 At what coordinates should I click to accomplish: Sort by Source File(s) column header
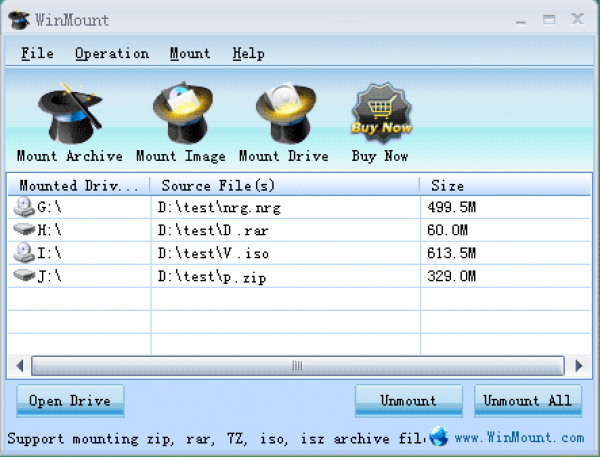pyautogui.click(x=285, y=186)
